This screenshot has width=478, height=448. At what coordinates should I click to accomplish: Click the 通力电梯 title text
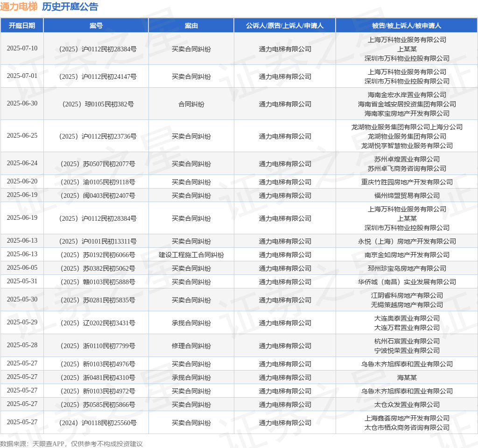[x=19, y=7]
